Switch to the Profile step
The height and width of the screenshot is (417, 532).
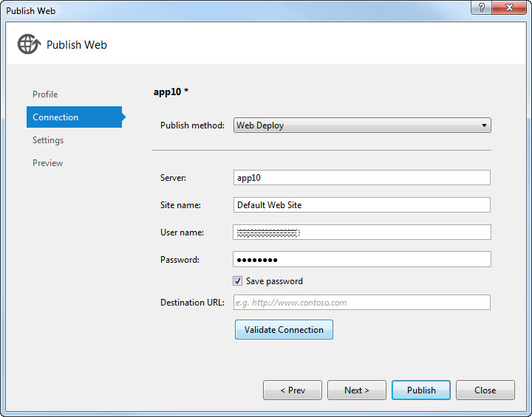45,94
